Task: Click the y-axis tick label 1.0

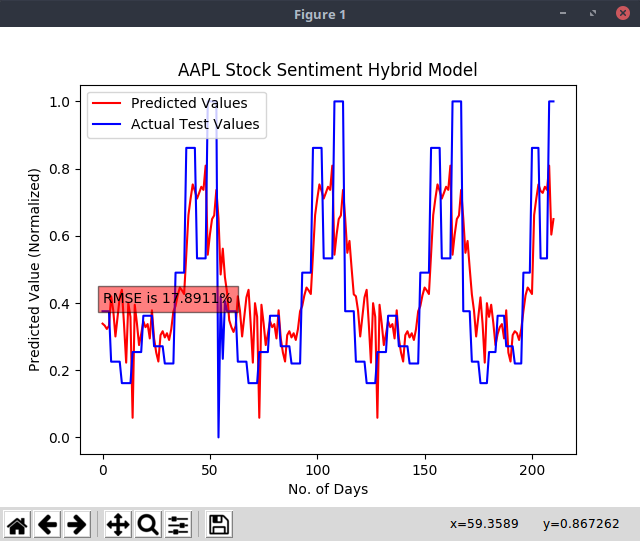Action: 59,102
